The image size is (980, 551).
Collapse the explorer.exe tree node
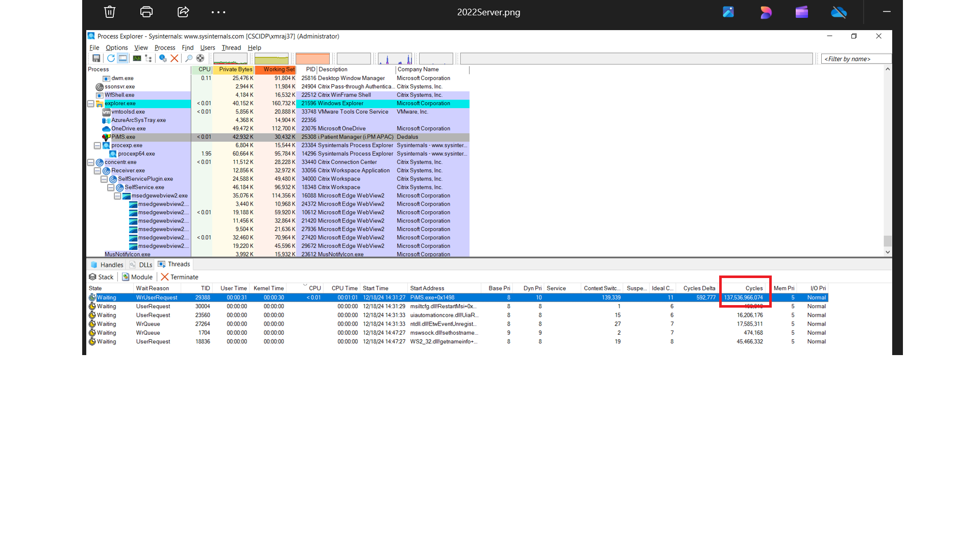(x=91, y=104)
